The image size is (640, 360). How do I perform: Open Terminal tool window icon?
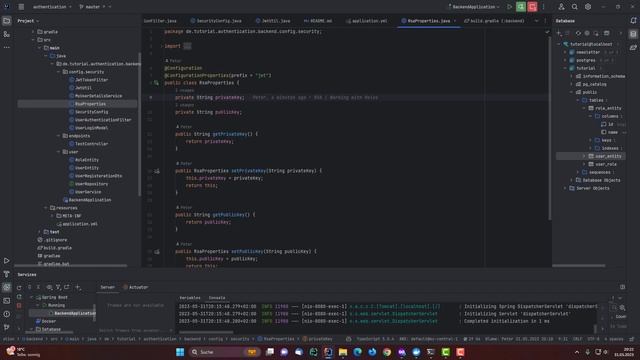(x=7, y=301)
